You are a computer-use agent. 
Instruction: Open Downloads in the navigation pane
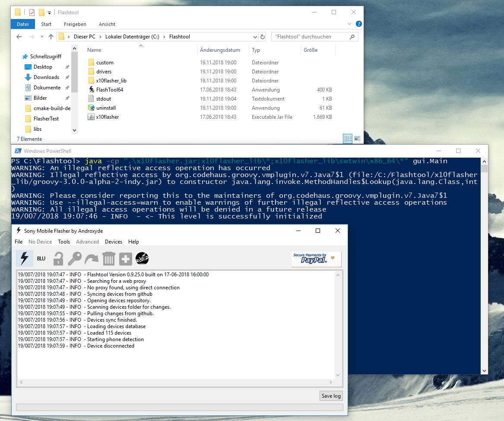(x=46, y=77)
